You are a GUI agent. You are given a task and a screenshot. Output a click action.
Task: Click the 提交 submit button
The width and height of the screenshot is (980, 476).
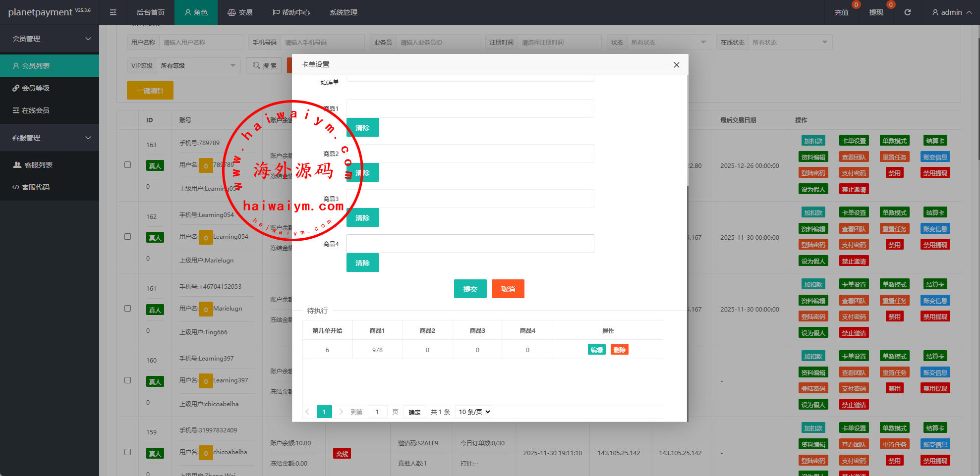470,289
